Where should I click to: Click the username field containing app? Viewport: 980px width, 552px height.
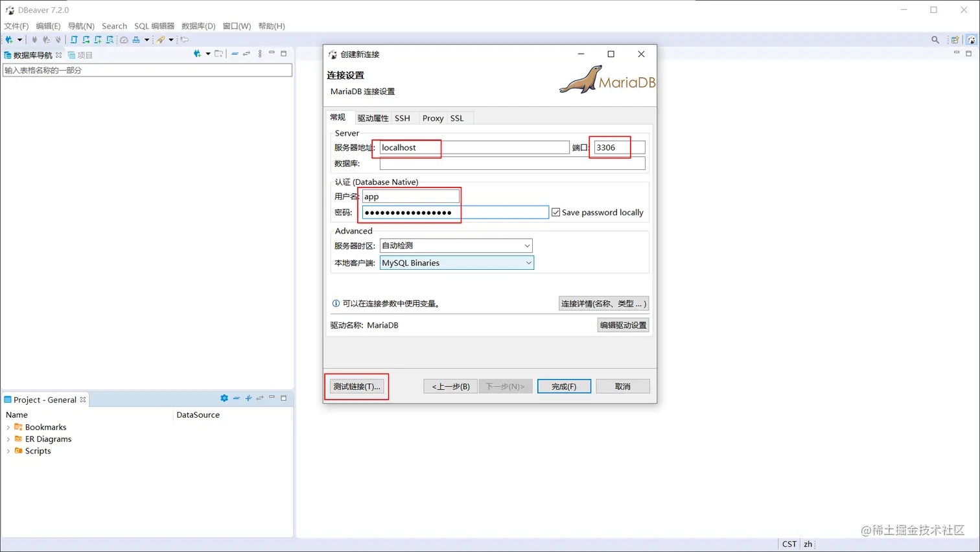pos(410,197)
